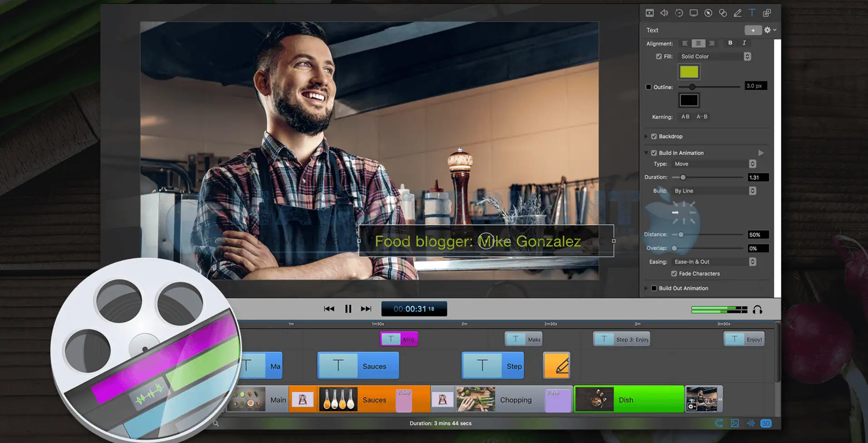
Task: Select the blue Sauces text clip
Action: [x=358, y=365]
